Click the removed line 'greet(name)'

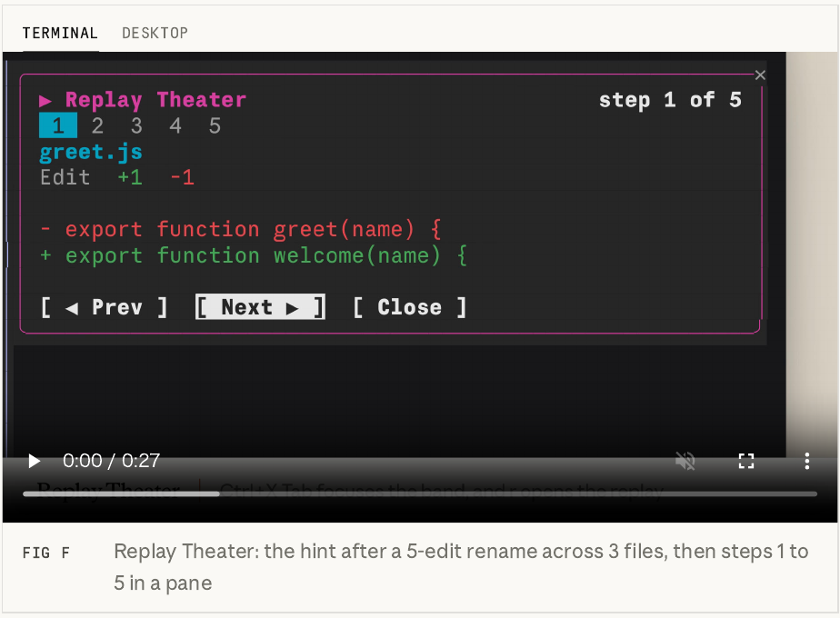241,230
